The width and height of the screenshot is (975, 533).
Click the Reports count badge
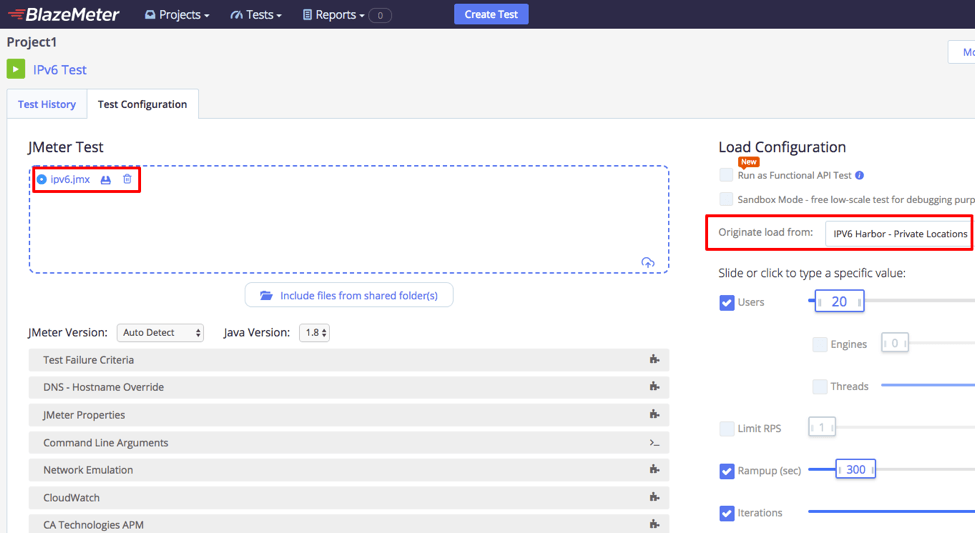tap(380, 15)
